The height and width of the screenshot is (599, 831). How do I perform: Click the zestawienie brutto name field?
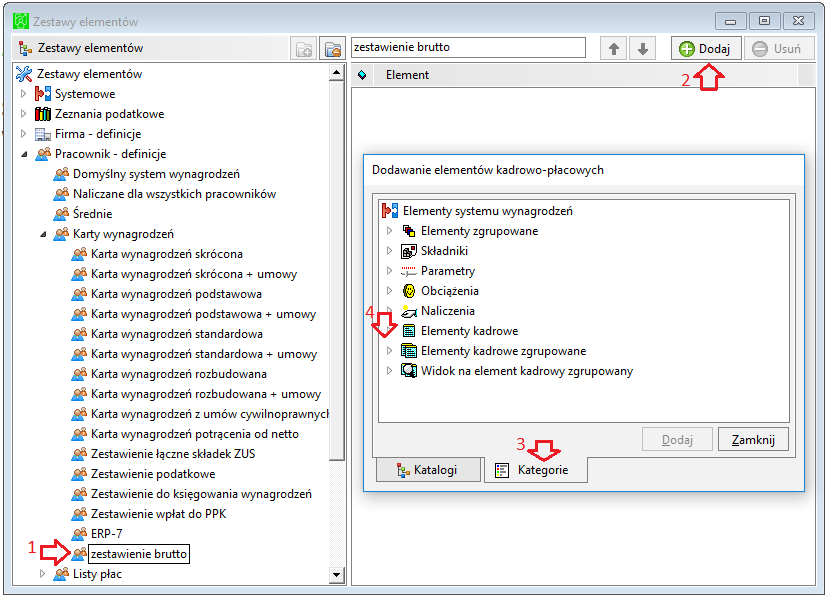[x=468, y=48]
